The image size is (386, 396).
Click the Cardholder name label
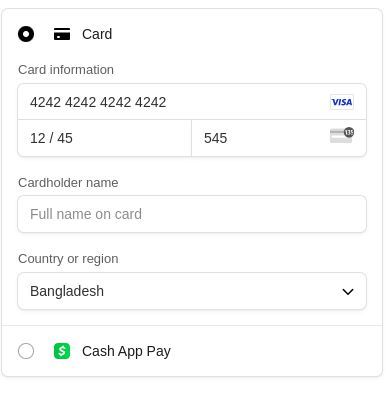[x=68, y=183]
